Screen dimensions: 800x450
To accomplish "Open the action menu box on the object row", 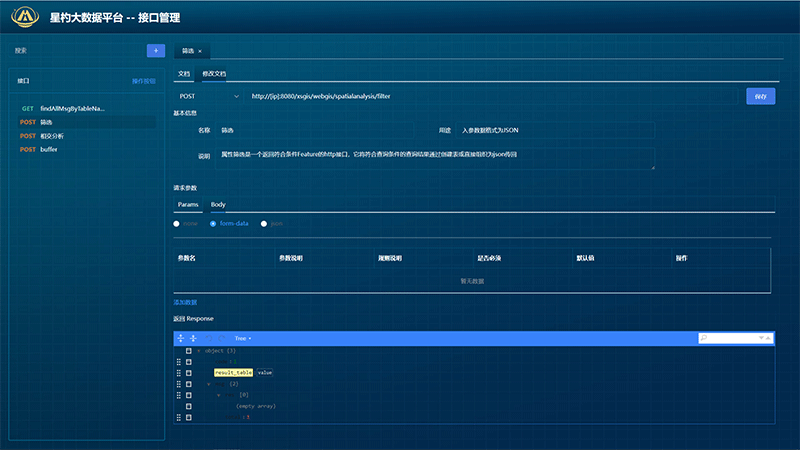I will point(188,351).
